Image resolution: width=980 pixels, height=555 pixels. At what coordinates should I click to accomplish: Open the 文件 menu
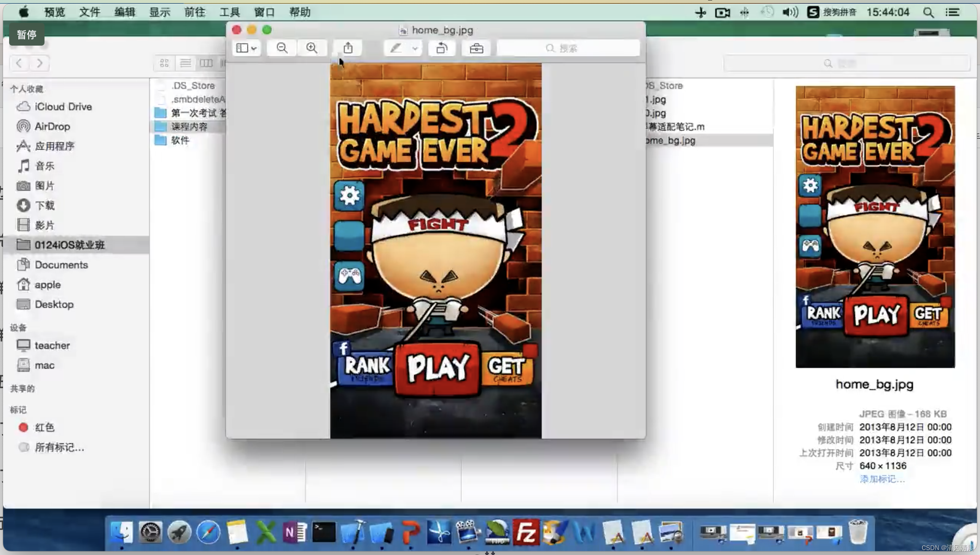tap(90, 12)
